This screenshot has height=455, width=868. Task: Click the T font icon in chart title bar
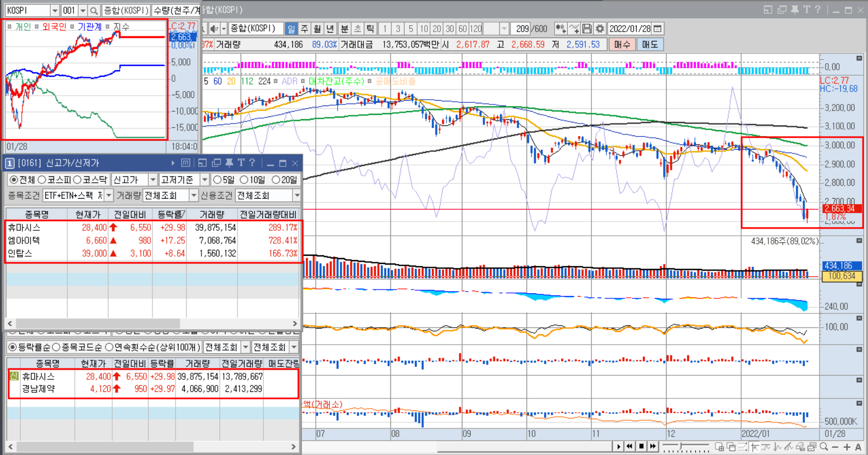pyautogui.click(x=806, y=10)
